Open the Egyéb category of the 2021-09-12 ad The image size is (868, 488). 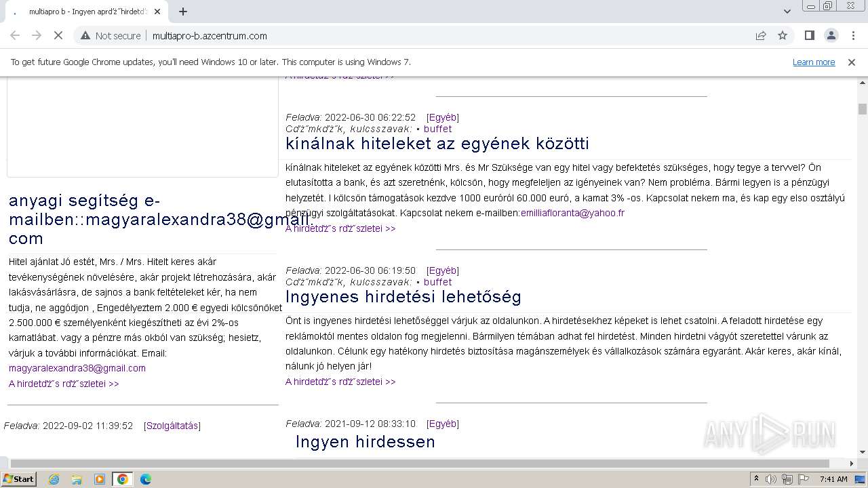pyautogui.click(x=443, y=424)
